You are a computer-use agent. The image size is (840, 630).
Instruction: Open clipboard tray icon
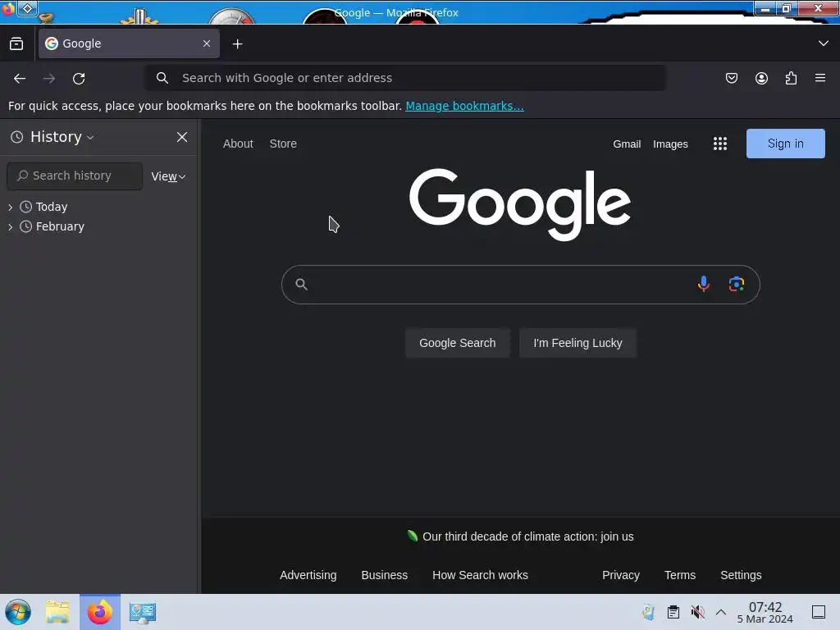point(673,612)
